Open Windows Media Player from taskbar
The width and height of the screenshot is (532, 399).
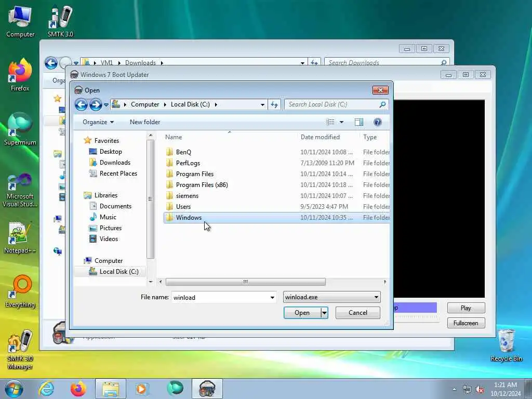(x=142, y=389)
